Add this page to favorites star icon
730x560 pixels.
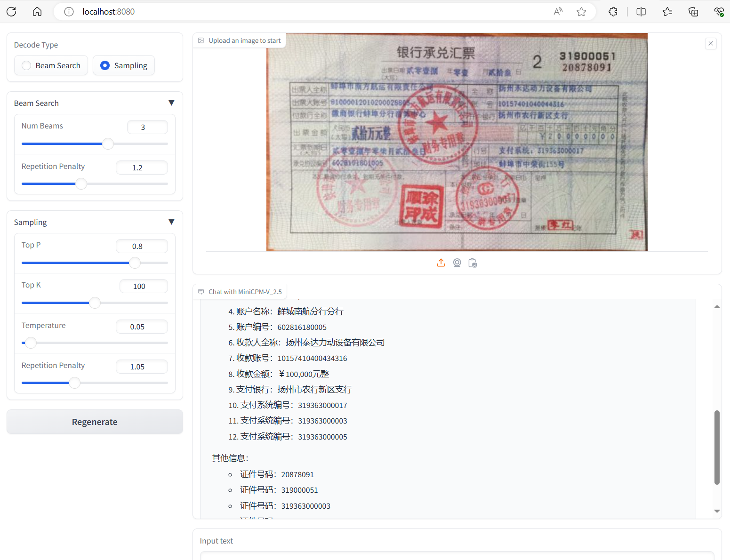581,12
